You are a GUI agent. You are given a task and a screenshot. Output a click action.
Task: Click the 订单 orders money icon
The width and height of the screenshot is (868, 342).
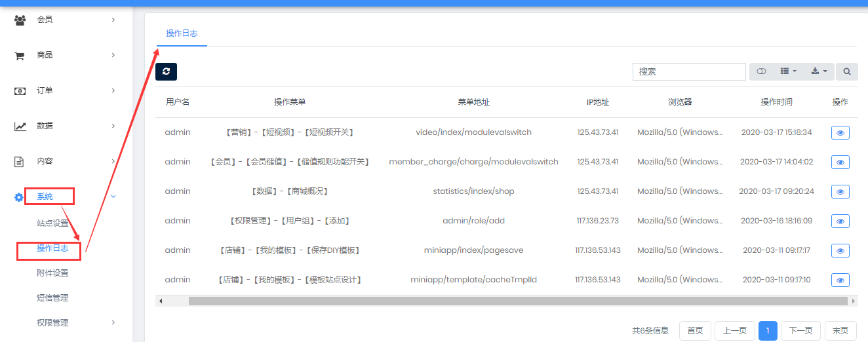[x=20, y=91]
